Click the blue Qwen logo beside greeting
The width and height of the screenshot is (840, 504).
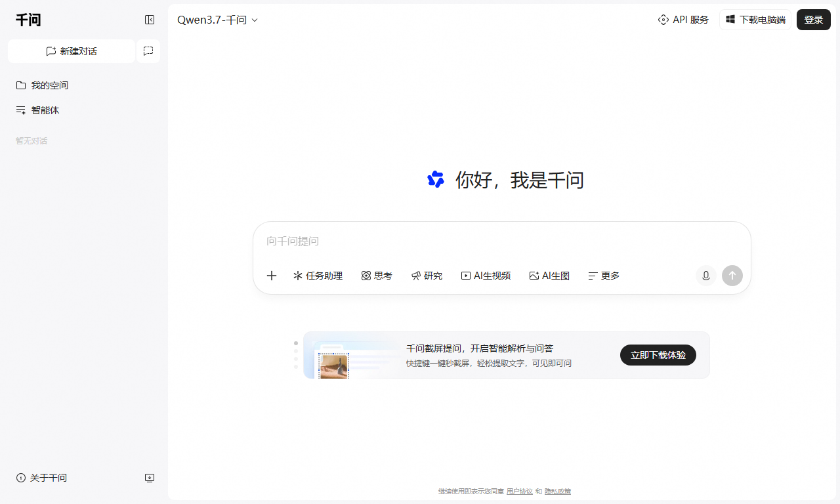[x=436, y=179]
